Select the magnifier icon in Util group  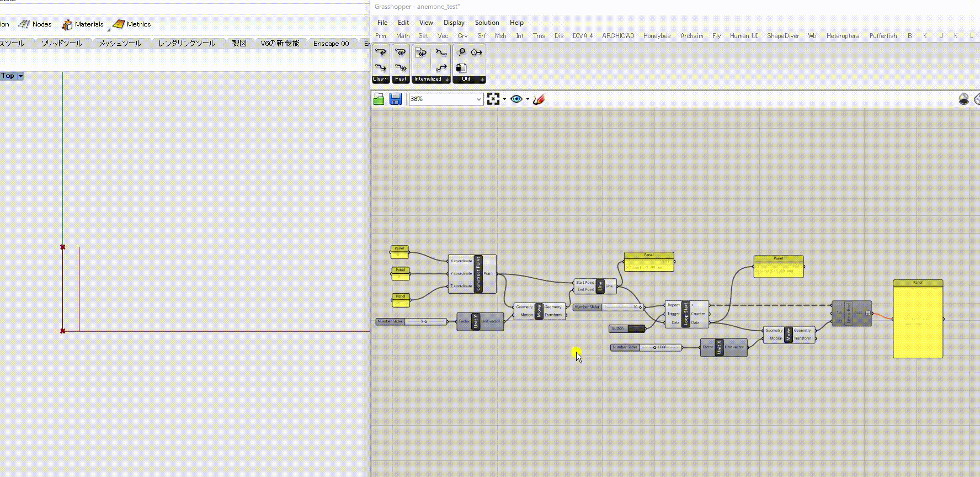click(x=461, y=52)
